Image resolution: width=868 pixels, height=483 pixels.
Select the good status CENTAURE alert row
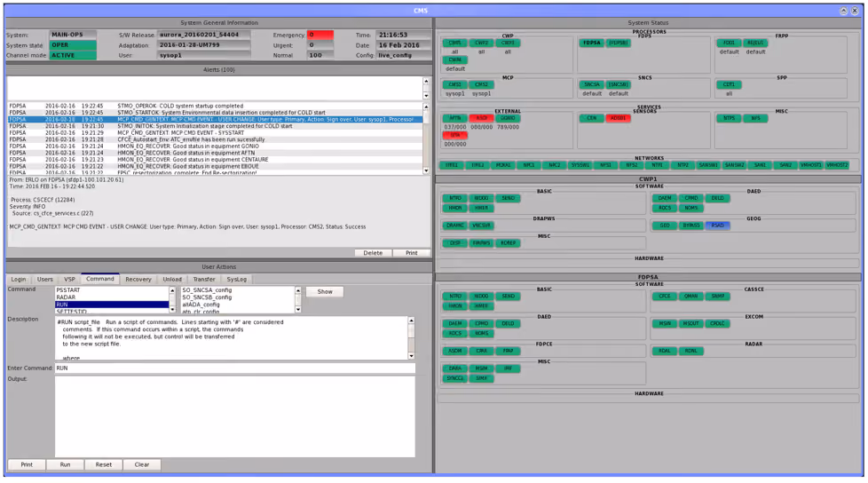coord(215,160)
